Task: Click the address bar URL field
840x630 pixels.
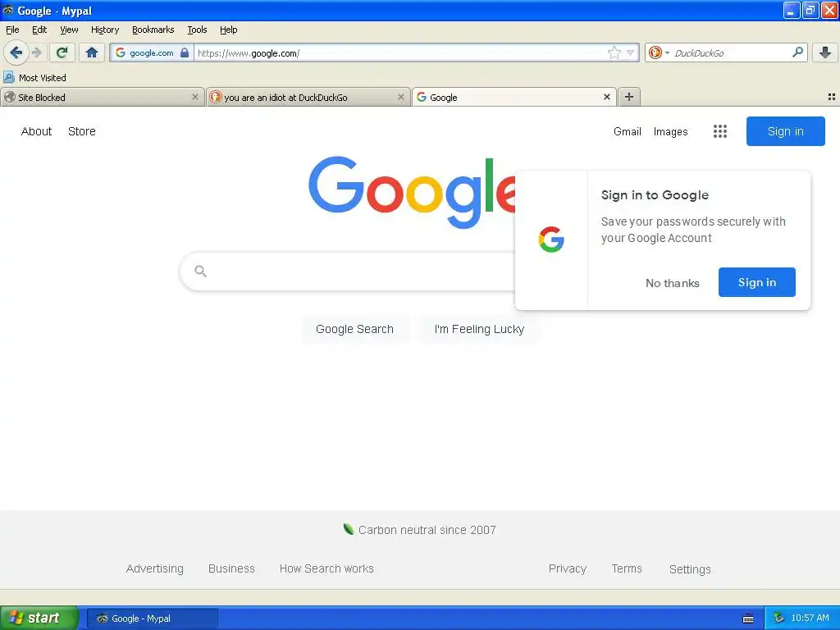Action: (x=399, y=53)
